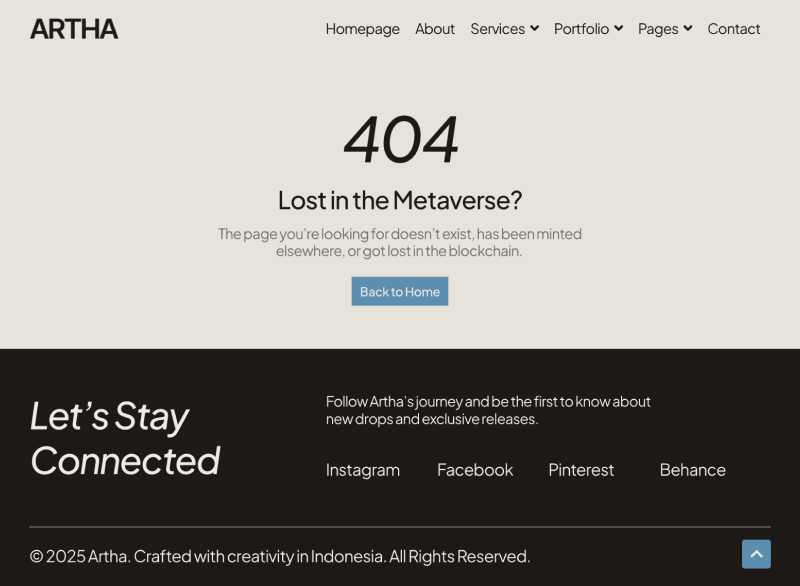Go to the Homepage nav item
The width and height of the screenshot is (800, 586).
click(362, 29)
